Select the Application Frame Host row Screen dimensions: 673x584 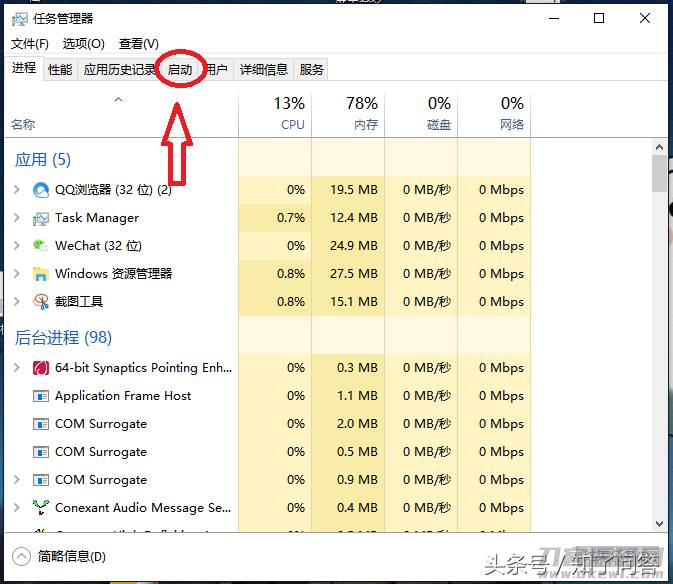(x=267, y=396)
